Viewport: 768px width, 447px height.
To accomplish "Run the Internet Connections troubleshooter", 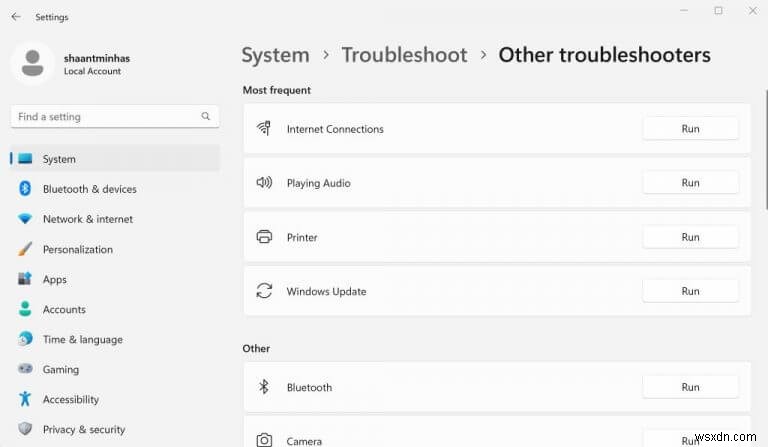I will pos(690,128).
